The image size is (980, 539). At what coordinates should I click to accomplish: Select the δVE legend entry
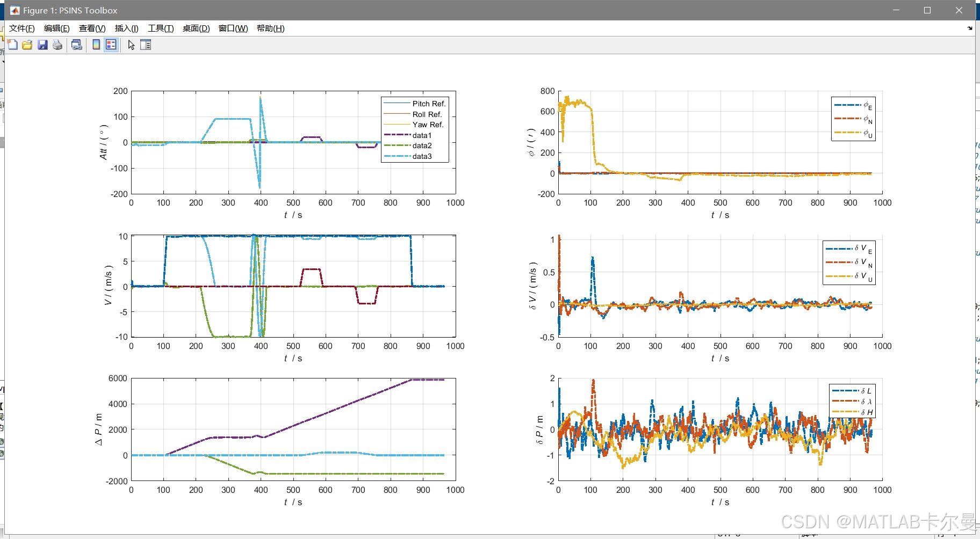pos(849,249)
